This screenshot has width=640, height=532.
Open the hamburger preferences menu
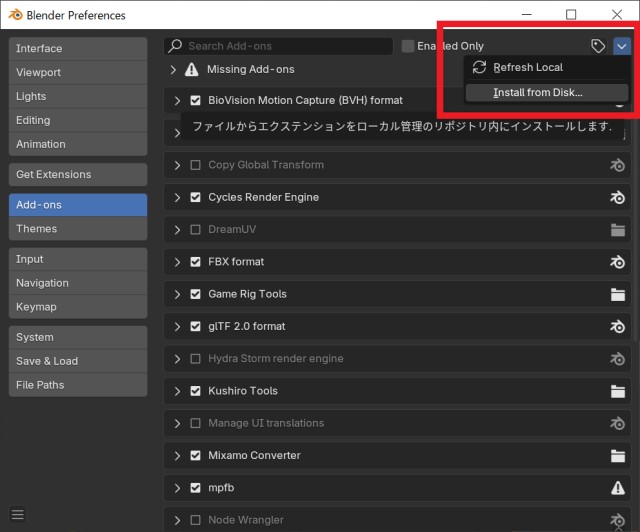point(18,514)
